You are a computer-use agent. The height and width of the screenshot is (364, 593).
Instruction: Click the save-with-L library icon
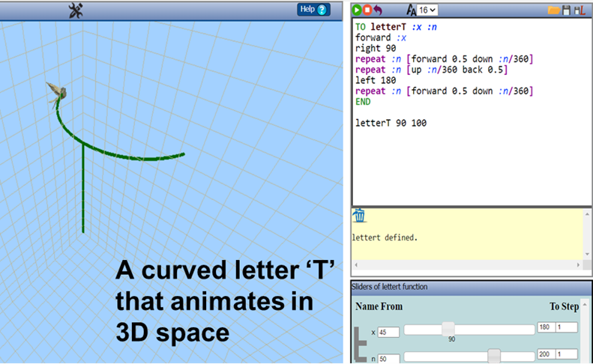point(580,10)
